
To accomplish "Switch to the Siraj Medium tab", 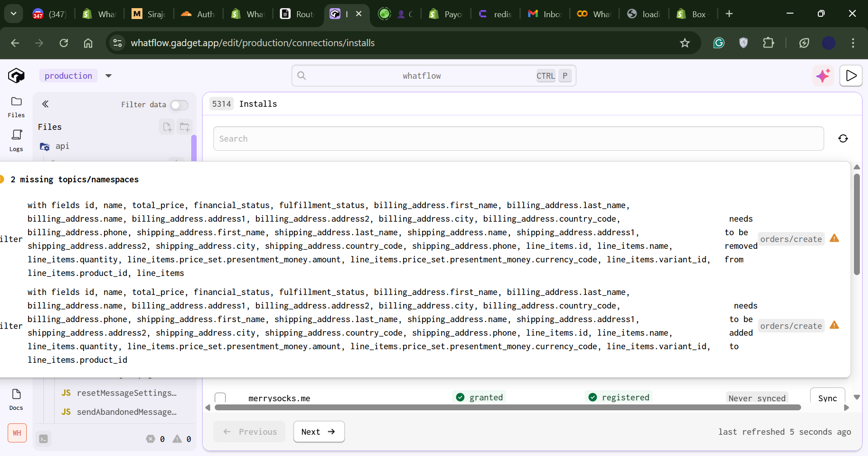I will [149, 14].
